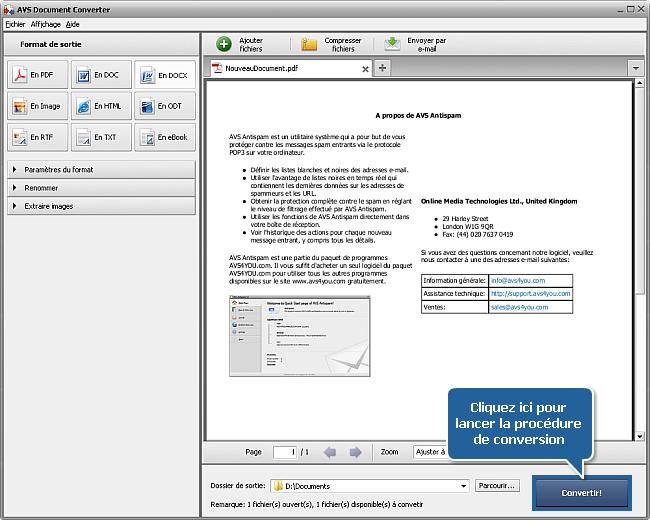Select the En ODT output format
Viewport: 650px width, 520px height.
[x=164, y=106]
